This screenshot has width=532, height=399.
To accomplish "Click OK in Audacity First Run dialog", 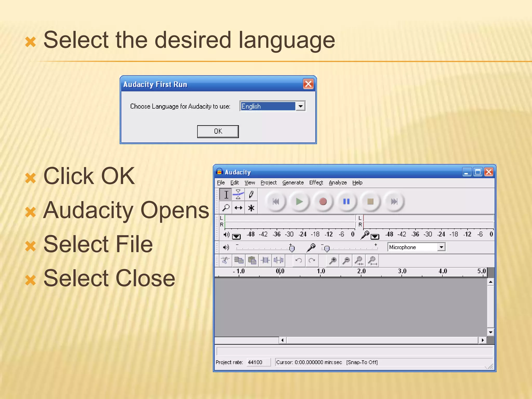I will pos(218,131).
